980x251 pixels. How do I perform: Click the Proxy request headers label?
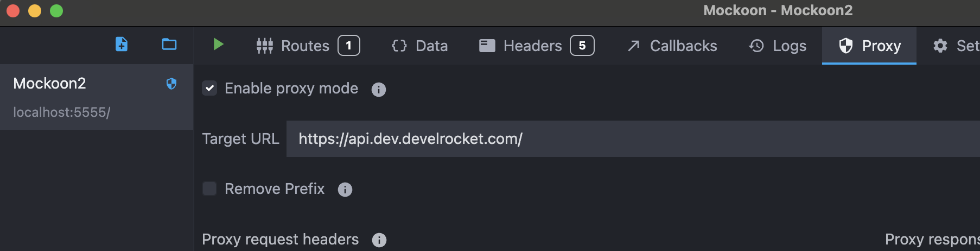click(281, 240)
